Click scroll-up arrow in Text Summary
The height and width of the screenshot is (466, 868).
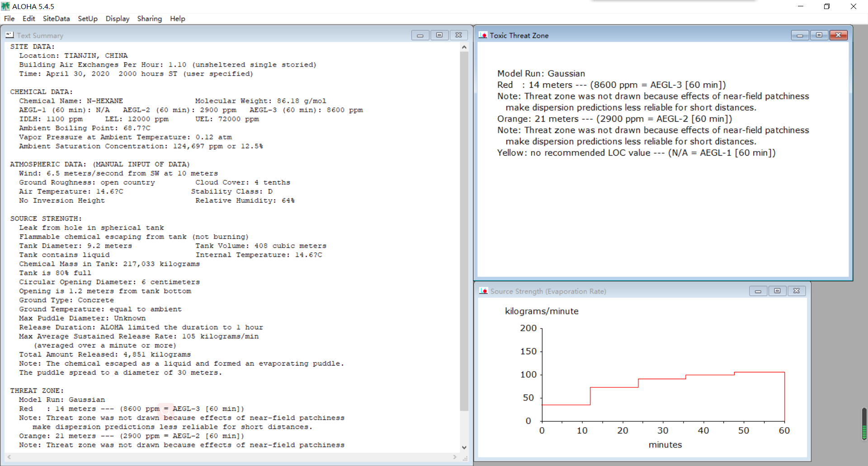click(x=464, y=47)
